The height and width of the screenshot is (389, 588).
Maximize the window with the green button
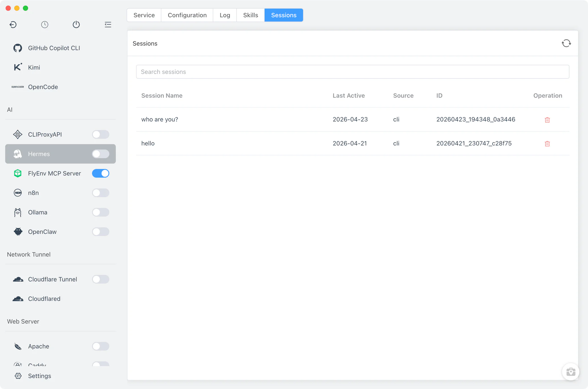(26, 8)
